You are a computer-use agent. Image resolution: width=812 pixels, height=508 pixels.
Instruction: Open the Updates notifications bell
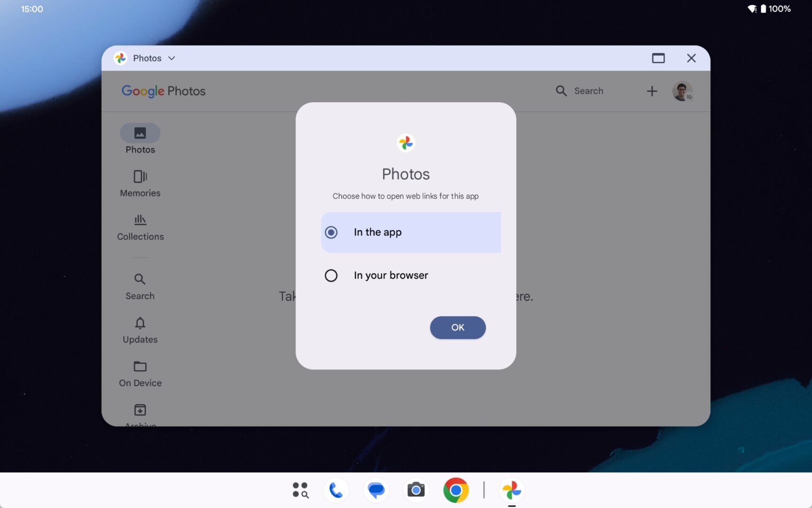pyautogui.click(x=140, y=330)
